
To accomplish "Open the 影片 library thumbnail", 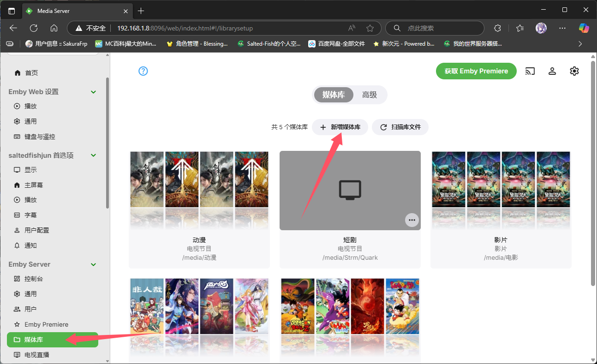I will [501, 190].
